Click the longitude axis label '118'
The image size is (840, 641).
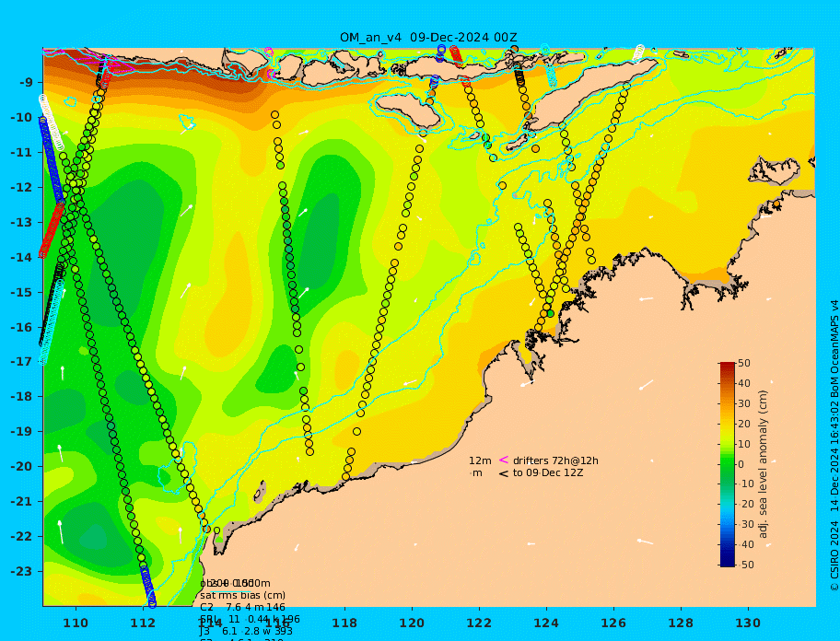(344, 624)
